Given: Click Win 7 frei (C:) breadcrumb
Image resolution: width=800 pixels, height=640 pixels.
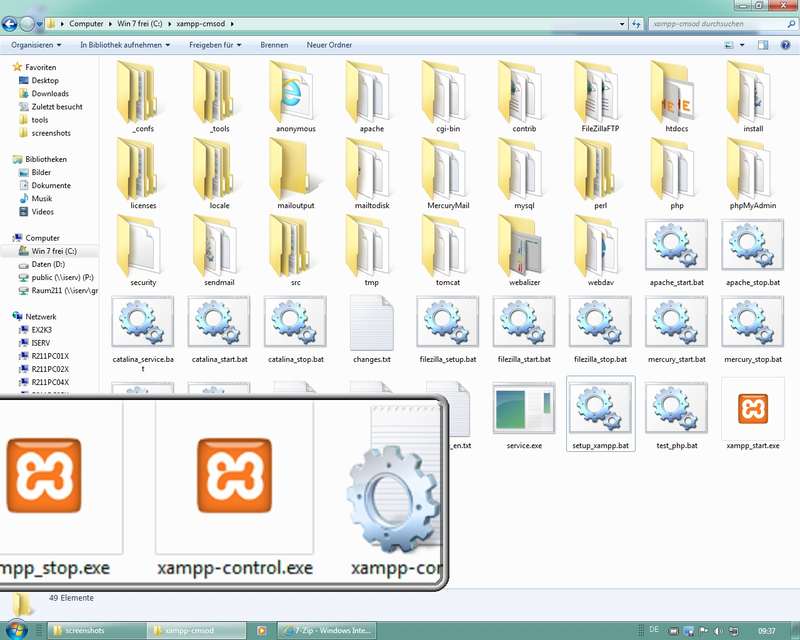Looking at the screenshot, I should coord(139,23).
